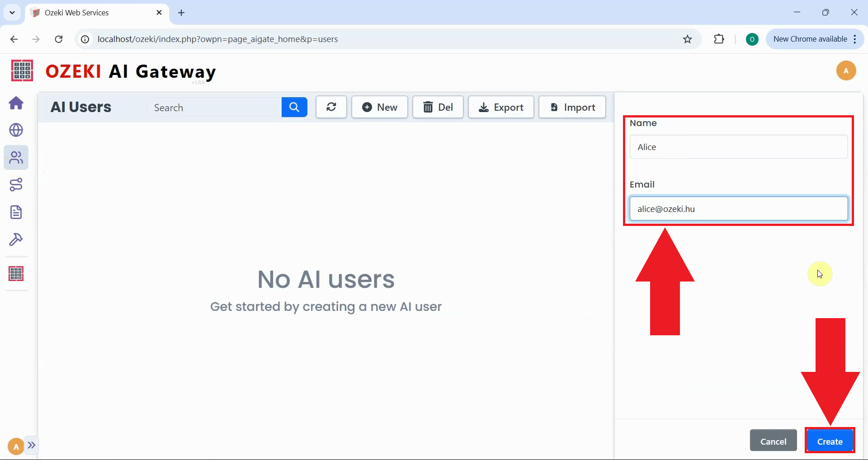Select the Home icon in the sidebar
The height and width of the screenshot is (460, 868).
(x=16, y=103)
